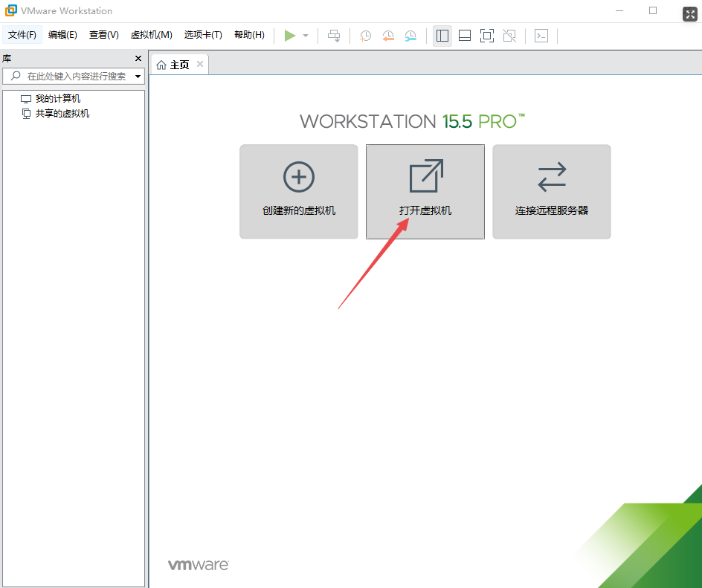Select 我的计算机 in library tree
This screenshot has height=588, width=702.
click(58, 99)
